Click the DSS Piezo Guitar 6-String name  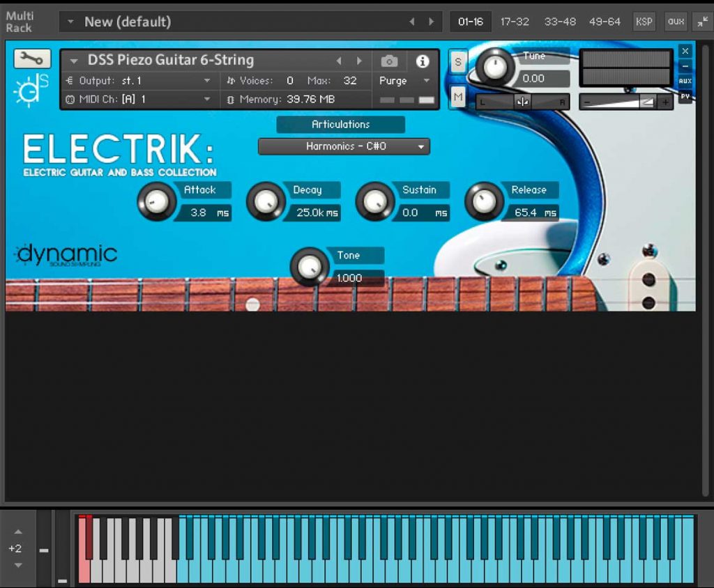tap(171, 60)
